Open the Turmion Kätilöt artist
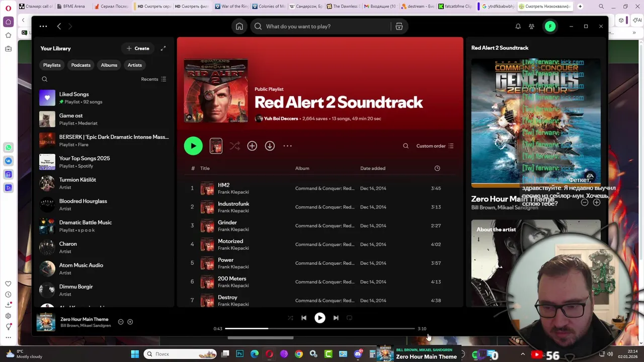 click(105, 183)
